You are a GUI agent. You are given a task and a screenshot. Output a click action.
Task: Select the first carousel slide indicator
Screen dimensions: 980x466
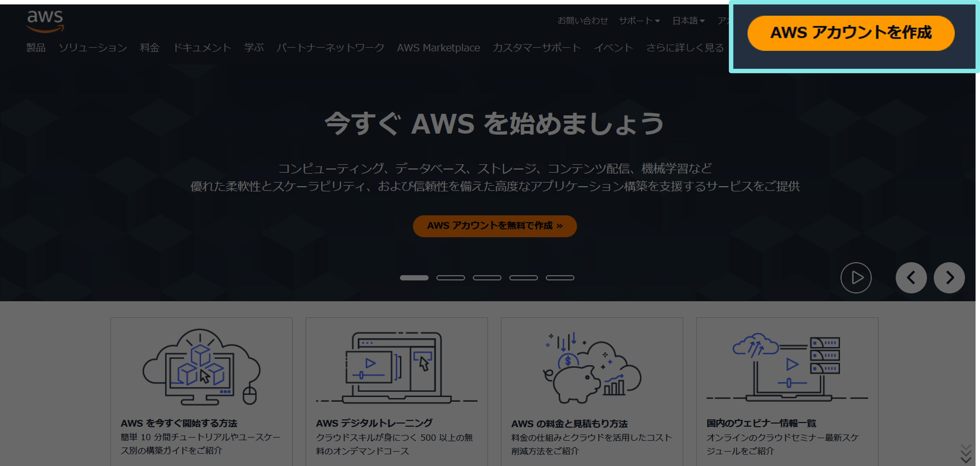pyautogui.click(x=414, y=278)
